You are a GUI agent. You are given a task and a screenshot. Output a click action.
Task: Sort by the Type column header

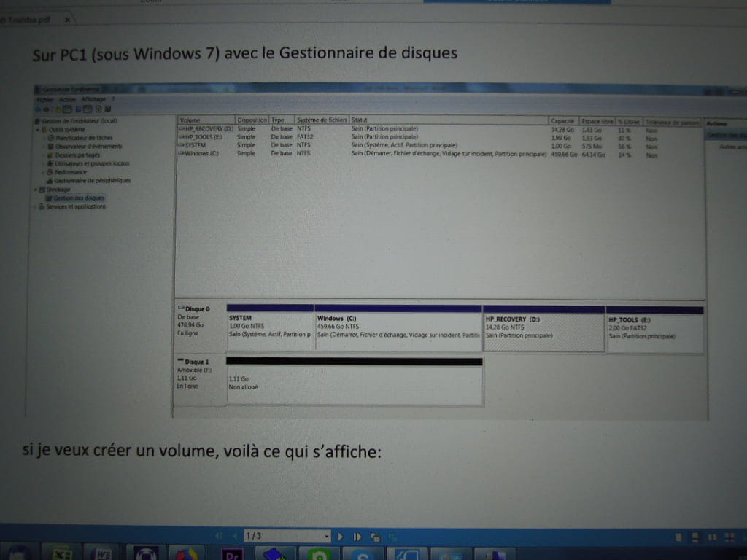[282, 120]
